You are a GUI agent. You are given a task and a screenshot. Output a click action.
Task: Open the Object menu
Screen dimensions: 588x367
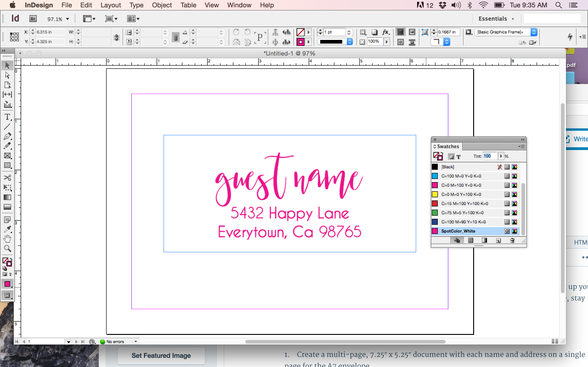162,5
